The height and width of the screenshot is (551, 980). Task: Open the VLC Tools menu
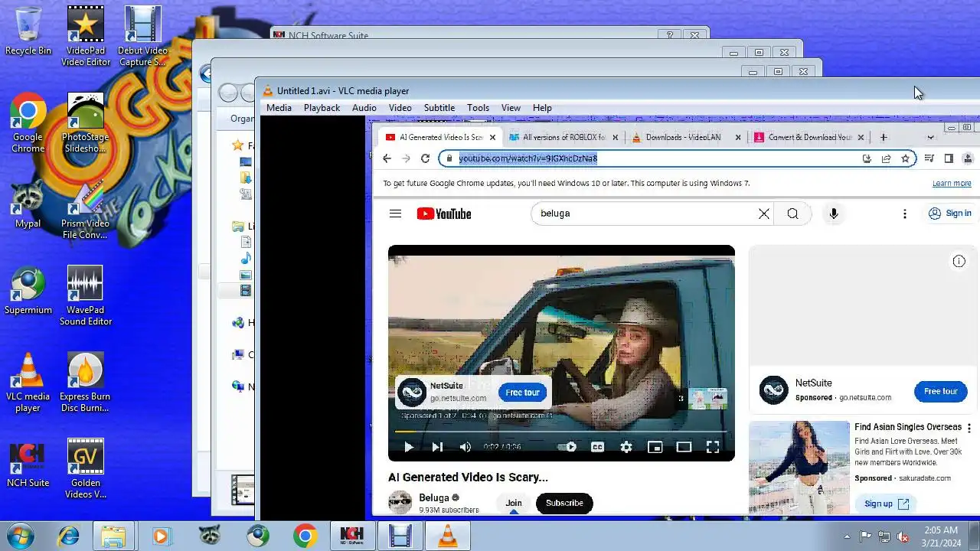478,108
